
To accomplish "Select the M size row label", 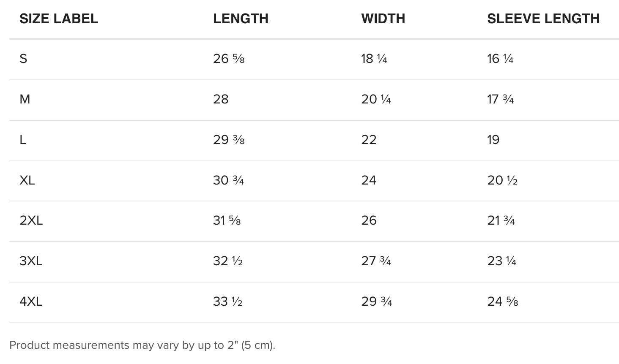I will coord(25,99).
